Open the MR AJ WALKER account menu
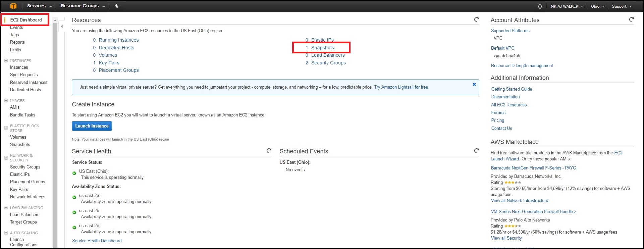This screenshot has height=249, width=644. pyautogui.click(x=567, y=6)
